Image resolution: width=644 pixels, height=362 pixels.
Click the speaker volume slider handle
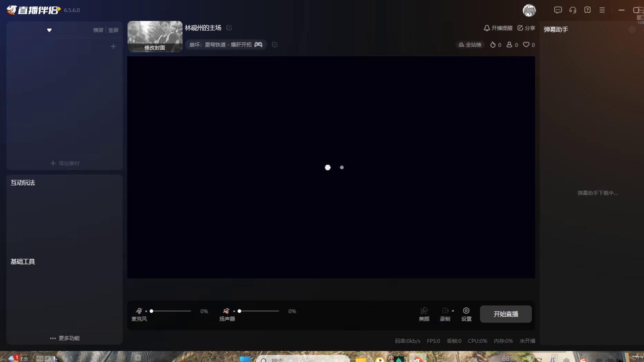239,311
